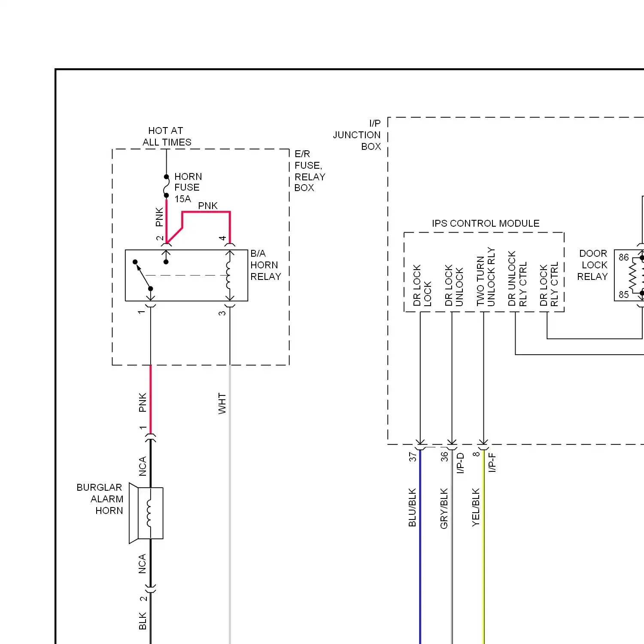Click the 'BURGLAR ALARM HORN' label

tap(100, 499)
